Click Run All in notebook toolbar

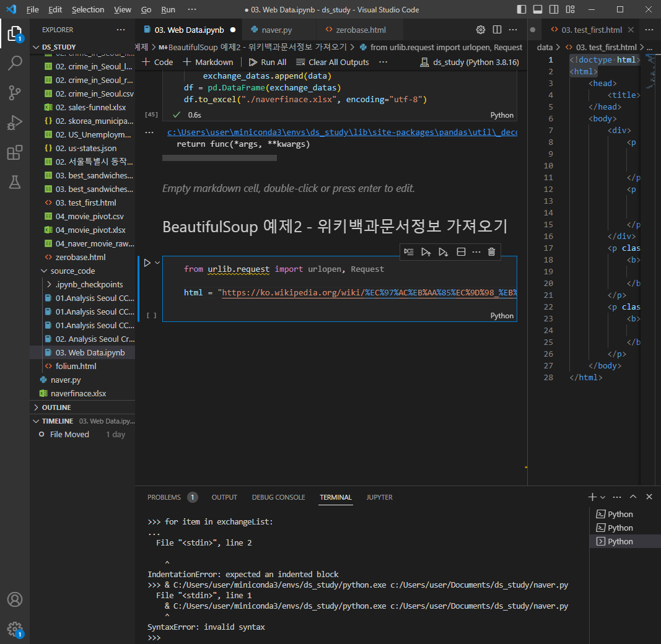click(x=267, y=63)
